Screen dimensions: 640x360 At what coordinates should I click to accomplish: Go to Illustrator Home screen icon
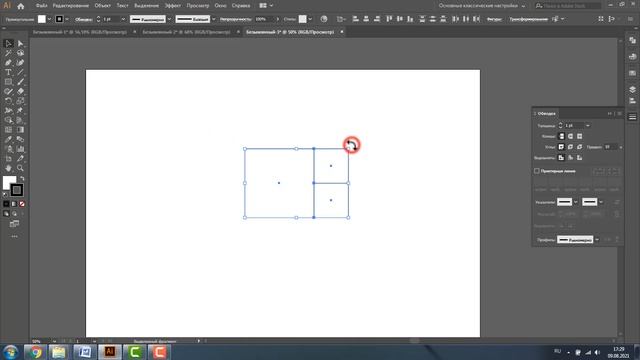click(21, 6)
